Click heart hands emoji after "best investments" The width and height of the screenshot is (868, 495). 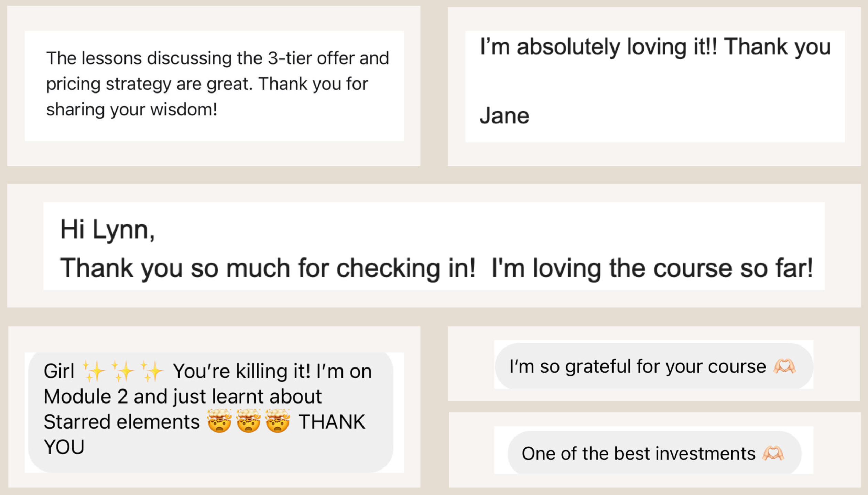[x=773, y=453]
